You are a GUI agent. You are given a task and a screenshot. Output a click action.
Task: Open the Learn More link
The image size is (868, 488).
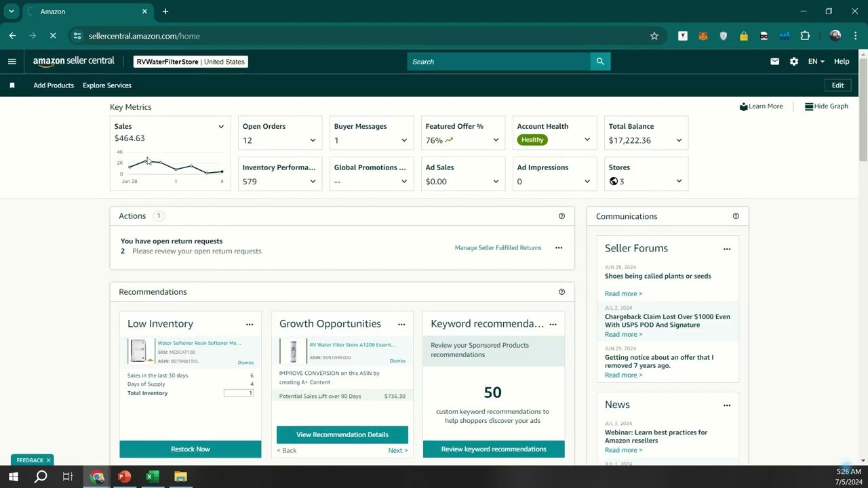click(x=761, y=106)
